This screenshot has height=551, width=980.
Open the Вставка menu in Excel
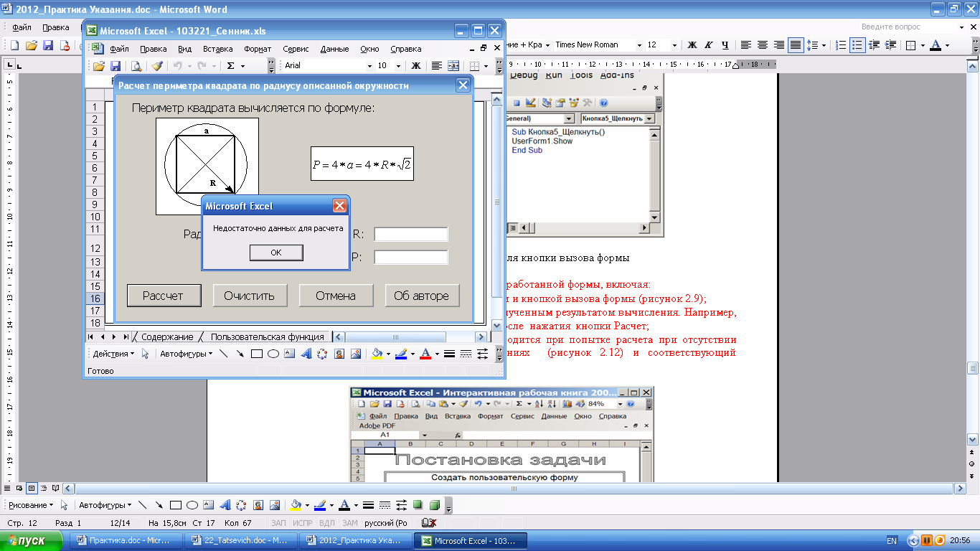coord(218,50)
